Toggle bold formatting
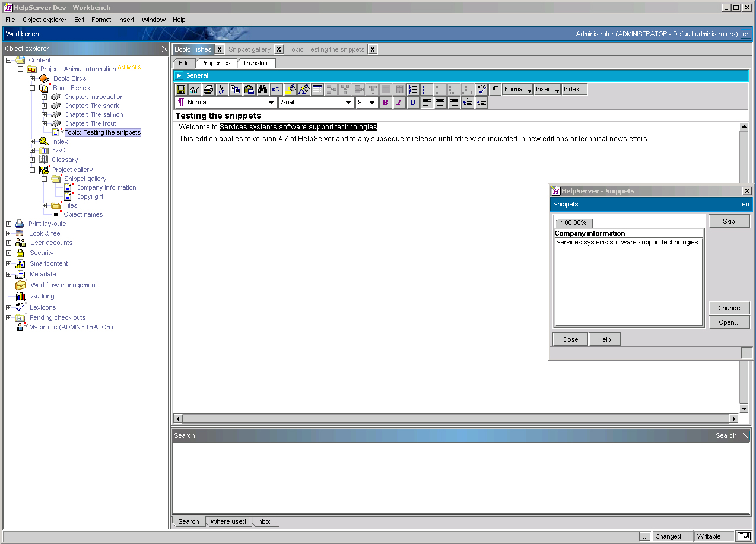The height and width of the screenshot is (544, 756). tap(386, 103)
